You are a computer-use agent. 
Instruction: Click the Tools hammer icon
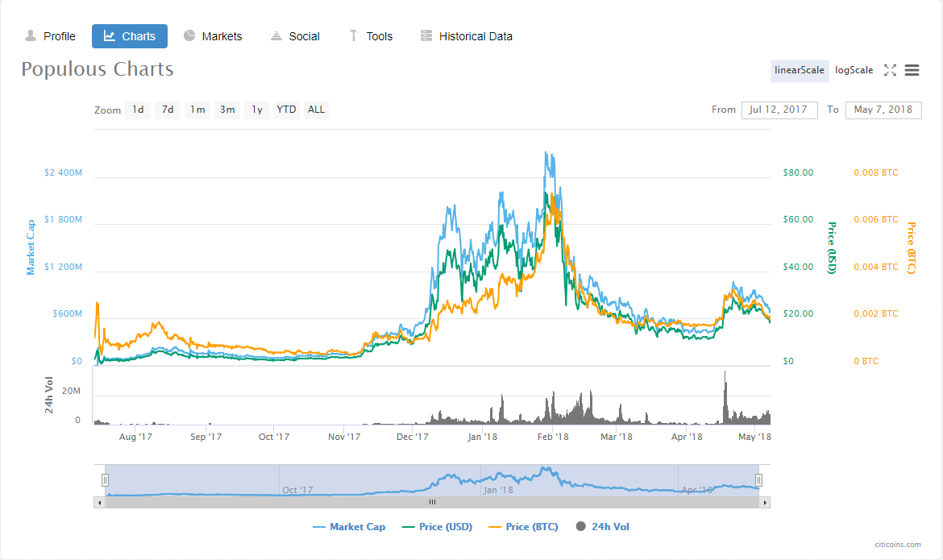click(x=354, y=36)
